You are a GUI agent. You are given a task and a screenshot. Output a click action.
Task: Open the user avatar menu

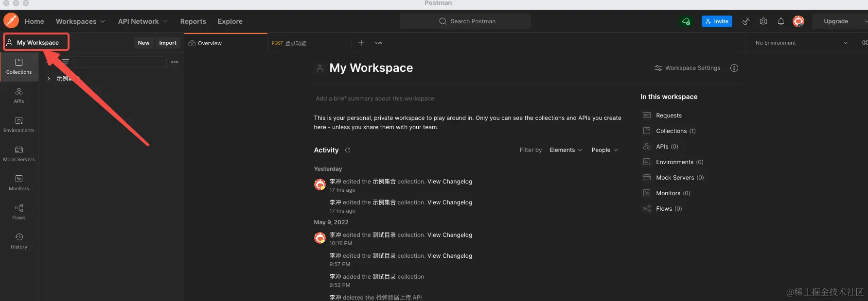[798, 21]
